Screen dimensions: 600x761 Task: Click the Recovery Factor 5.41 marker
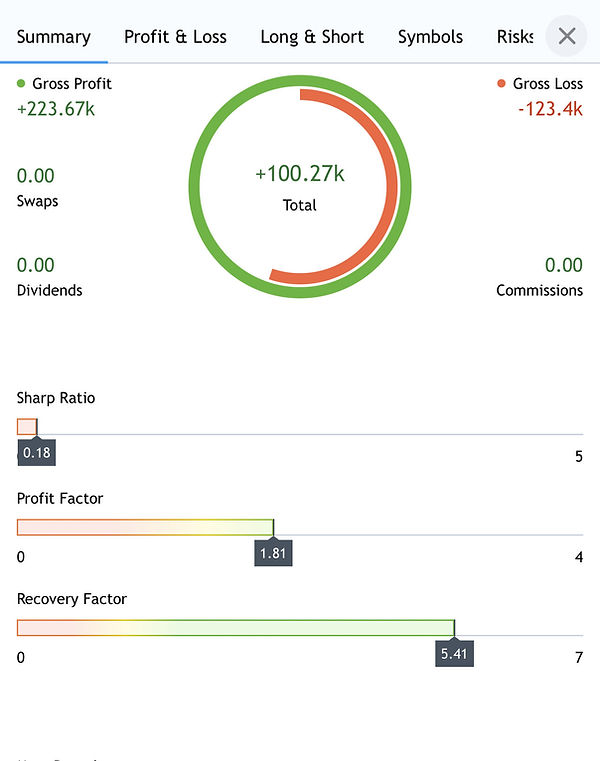pyautogui.click(x=454, y=655)
